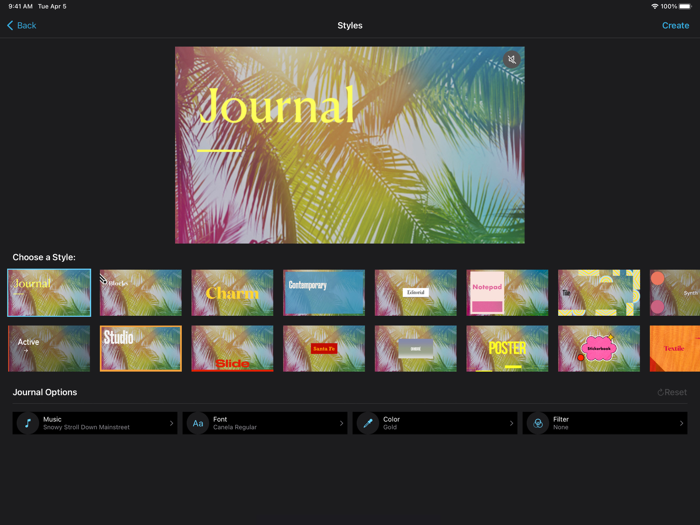
Task: Reset the Journal Options
Action: 672,392
